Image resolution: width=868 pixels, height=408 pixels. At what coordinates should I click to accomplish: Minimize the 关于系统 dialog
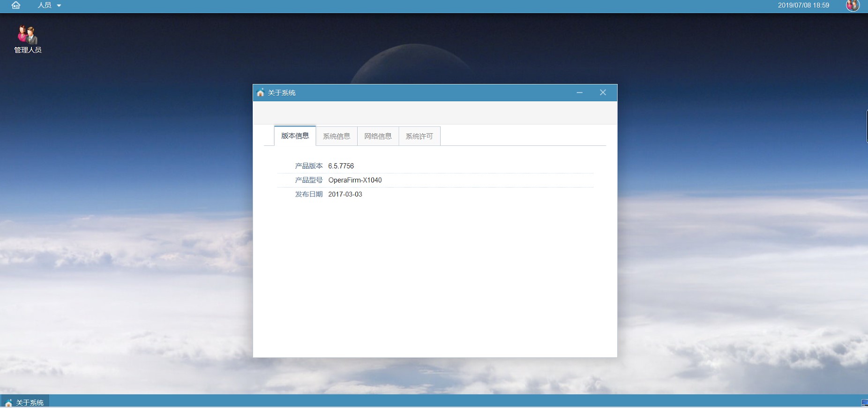click(579, 93)
